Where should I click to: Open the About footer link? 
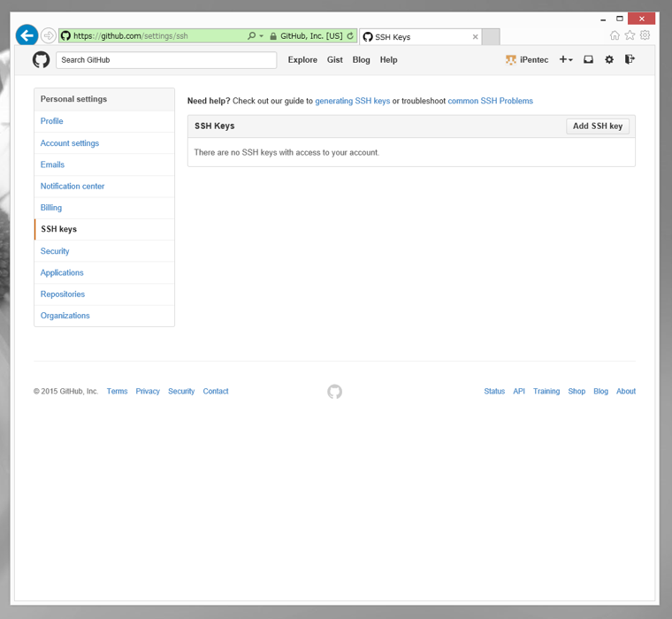click(x=626, y=391)
